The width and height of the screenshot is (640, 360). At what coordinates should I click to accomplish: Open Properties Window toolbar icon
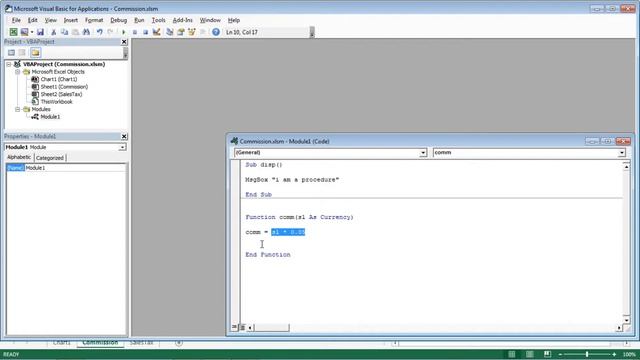pyautogui.click(x=180, y=32)
